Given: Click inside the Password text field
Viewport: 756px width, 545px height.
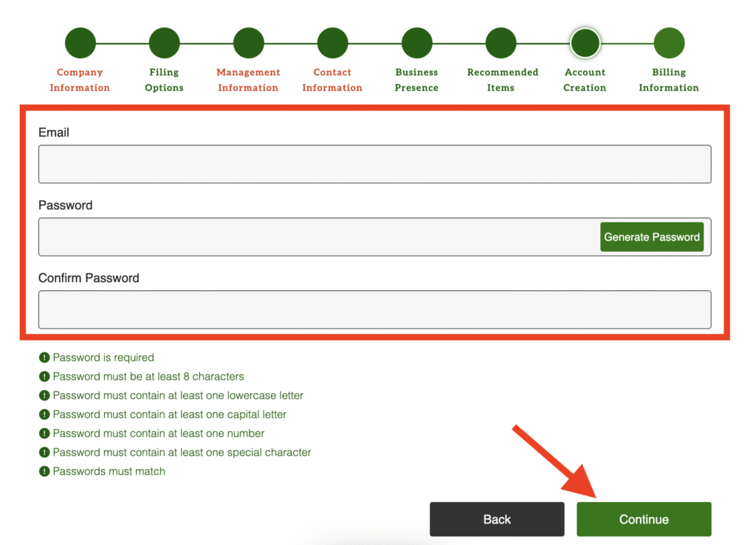Looking at the screenshot, I should 317,237.
